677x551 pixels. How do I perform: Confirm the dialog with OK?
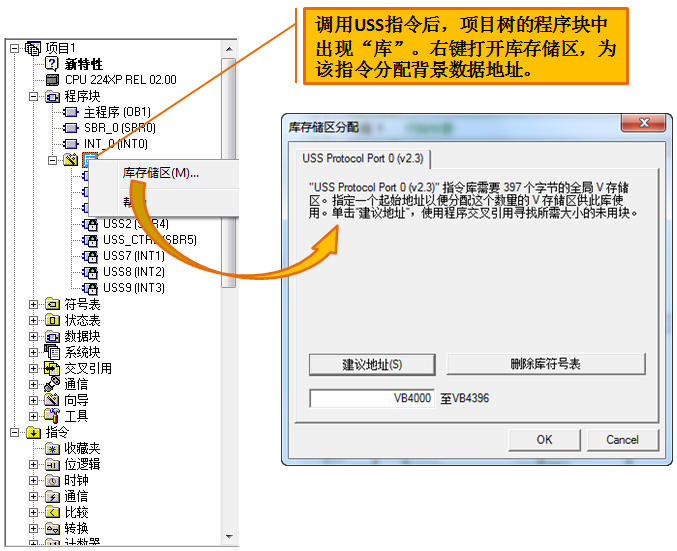point(544,440)
